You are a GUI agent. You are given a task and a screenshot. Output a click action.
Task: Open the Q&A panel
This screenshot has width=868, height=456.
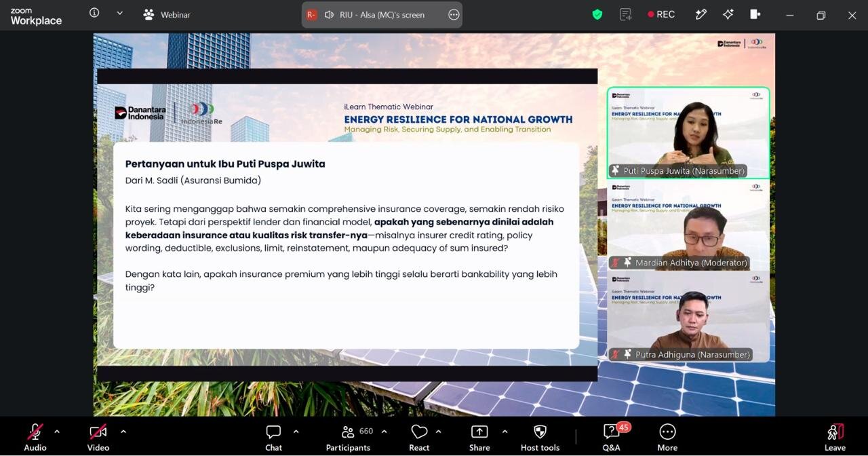[x=611, y=437]
